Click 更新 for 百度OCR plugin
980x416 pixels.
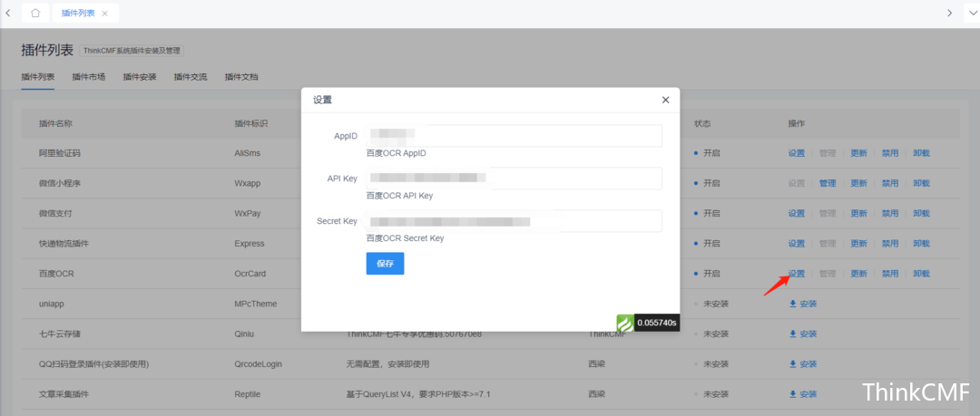[x=858, y=274]
